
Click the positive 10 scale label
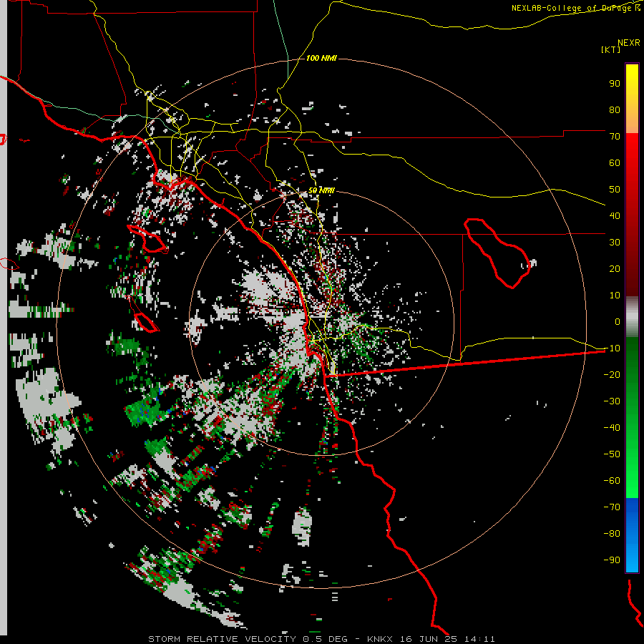click(615, 296)
